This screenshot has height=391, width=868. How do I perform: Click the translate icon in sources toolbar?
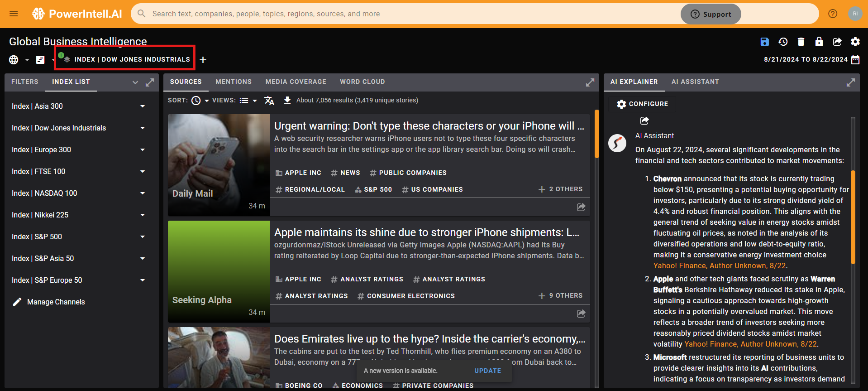point(269,101)
